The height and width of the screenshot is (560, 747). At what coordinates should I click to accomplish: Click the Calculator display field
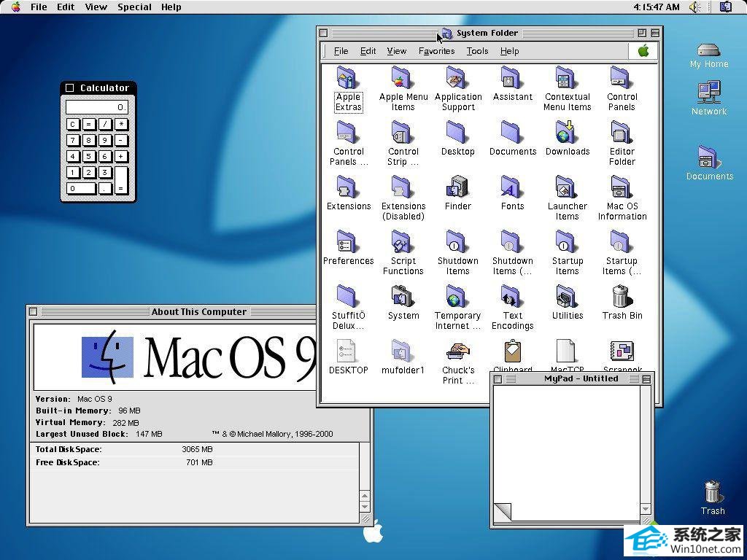point(97,107)
